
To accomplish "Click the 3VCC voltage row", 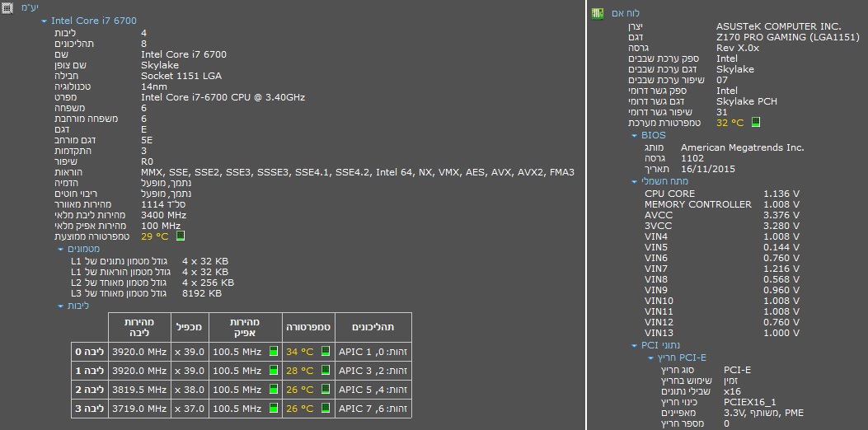I will point(722,226).
